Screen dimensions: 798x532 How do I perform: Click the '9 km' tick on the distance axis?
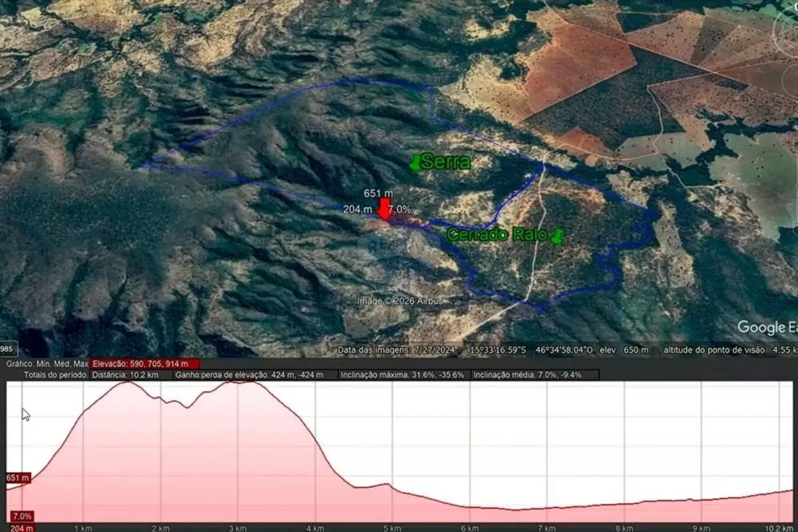[701, 528]
